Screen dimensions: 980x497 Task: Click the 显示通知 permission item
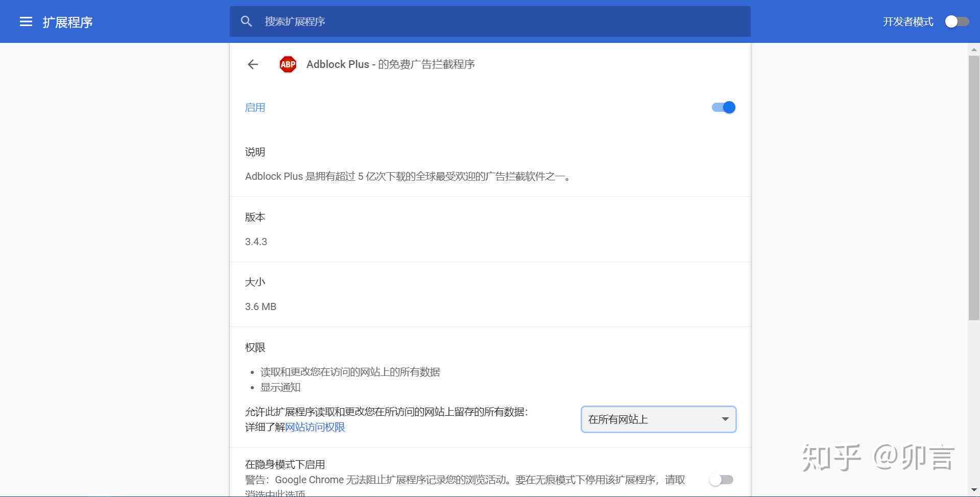pos(280,387)
